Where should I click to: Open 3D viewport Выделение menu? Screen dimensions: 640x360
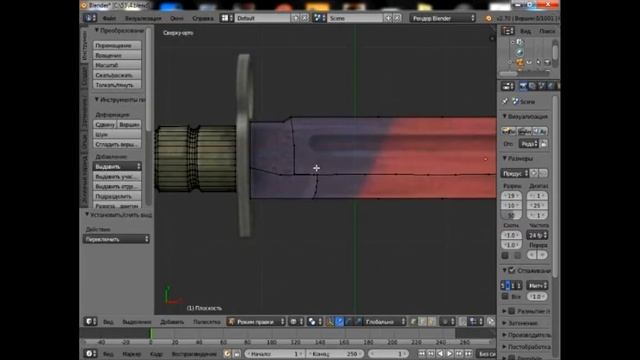pyautogui.click(x=137, y=322)
